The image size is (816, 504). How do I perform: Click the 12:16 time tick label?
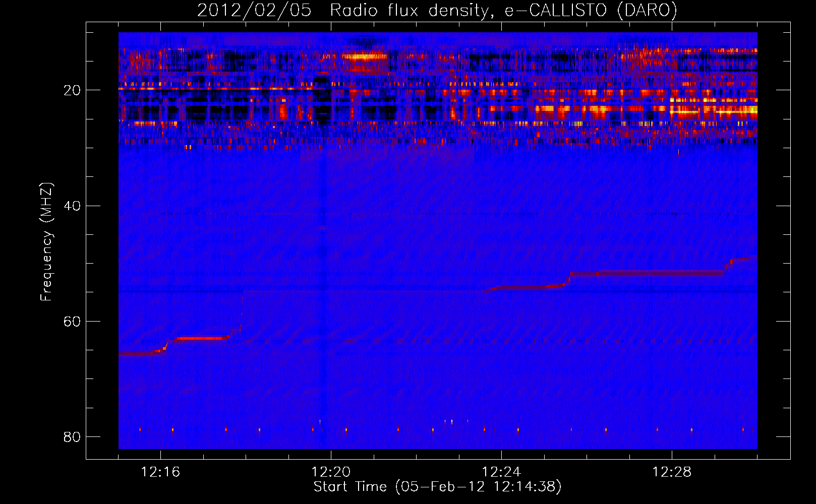click(160, 472)
